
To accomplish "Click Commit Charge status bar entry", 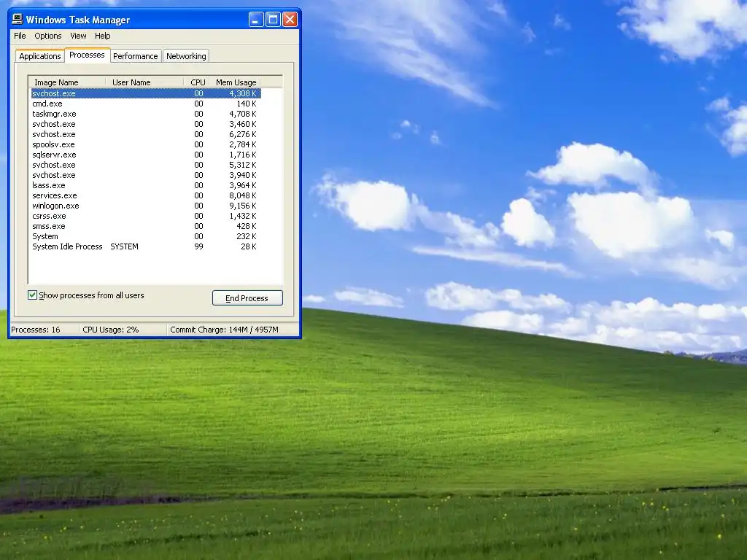I will [225, 330].
